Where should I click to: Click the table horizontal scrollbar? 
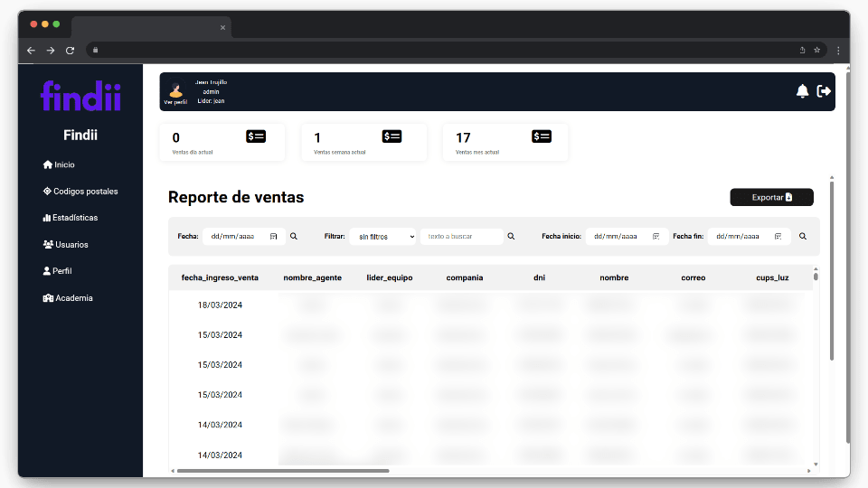pyautogui.click(x=283, y=471)
